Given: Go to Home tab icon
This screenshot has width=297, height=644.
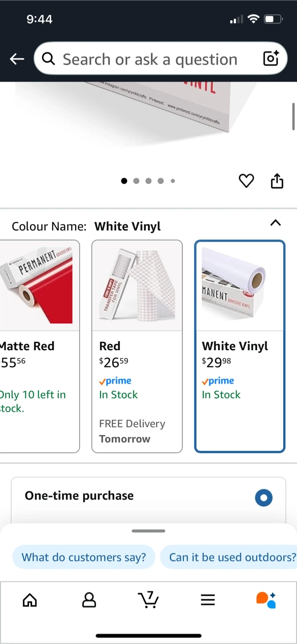Looking at the screenshot, I should coord(30,600).
